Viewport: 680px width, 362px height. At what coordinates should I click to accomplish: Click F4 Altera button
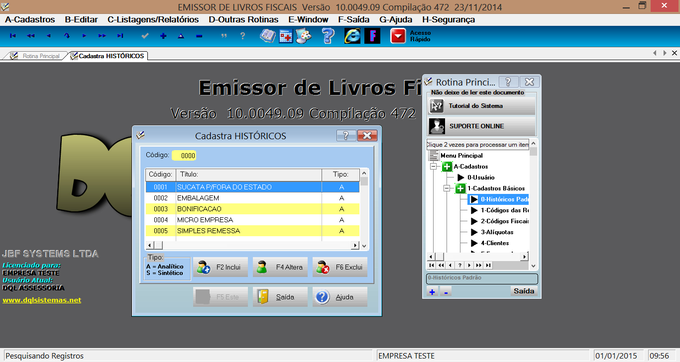pos(280,267)
